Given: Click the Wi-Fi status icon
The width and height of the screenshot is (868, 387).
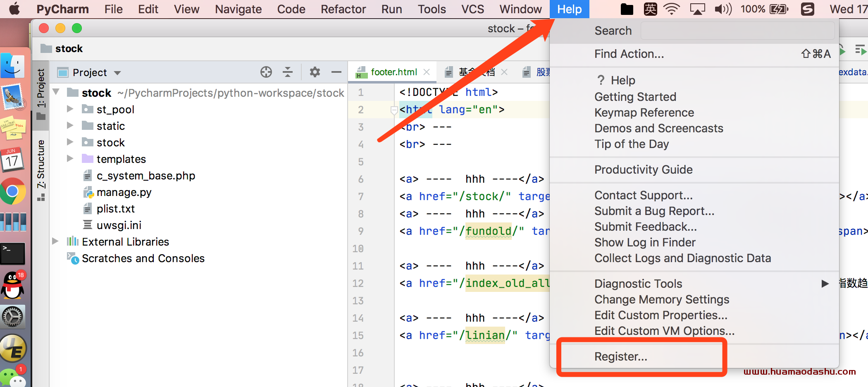Looking at the screenshot, I should tap(672, 9).
